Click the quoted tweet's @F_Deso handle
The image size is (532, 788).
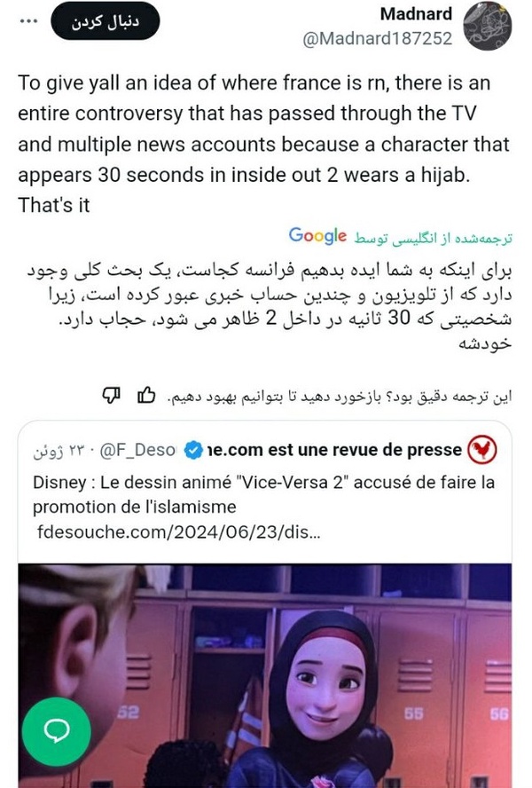[138, 450]
